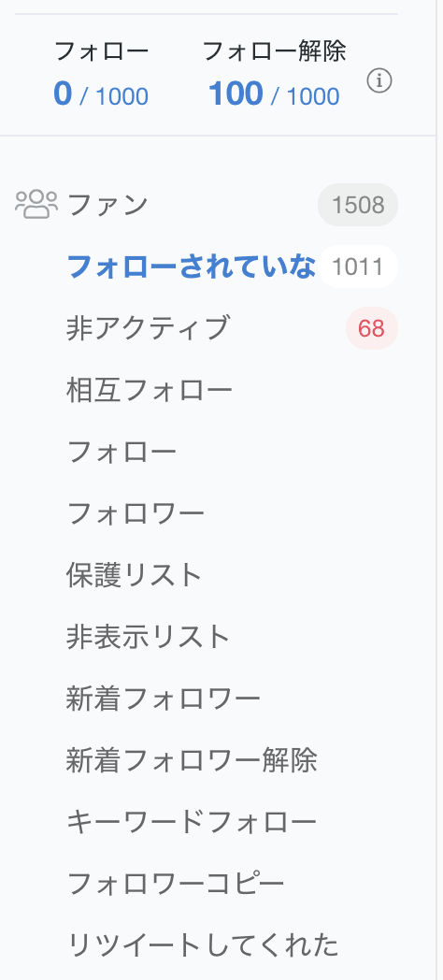443x980 pixels.
Task: Select the フォローされていない menu item
Action: (191, 267)
